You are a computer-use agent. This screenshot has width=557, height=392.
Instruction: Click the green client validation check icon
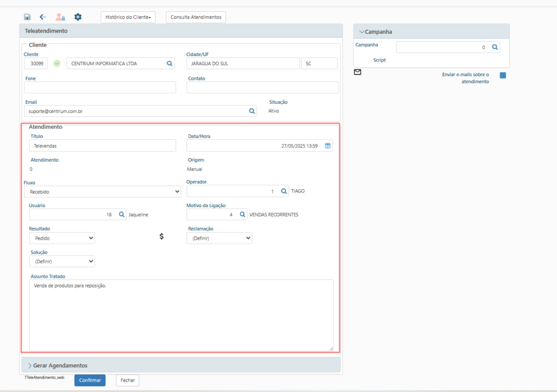[x=57, y=64]
